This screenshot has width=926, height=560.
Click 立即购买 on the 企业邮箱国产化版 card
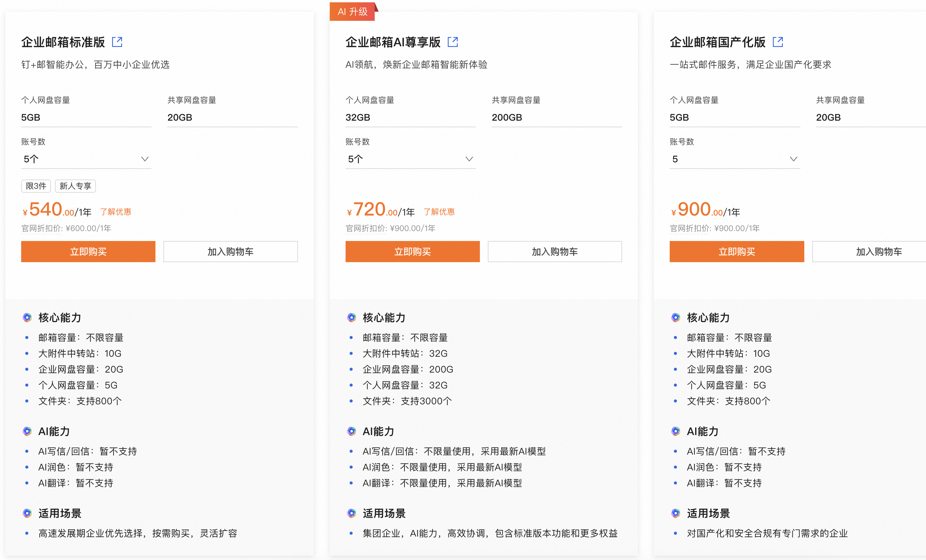(x=736, y=251)
